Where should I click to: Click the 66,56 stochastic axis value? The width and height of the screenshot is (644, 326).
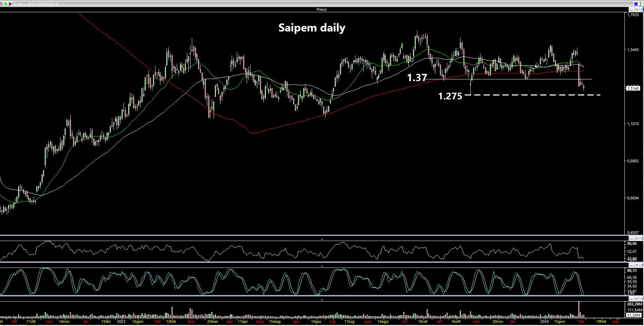point(632,277)
